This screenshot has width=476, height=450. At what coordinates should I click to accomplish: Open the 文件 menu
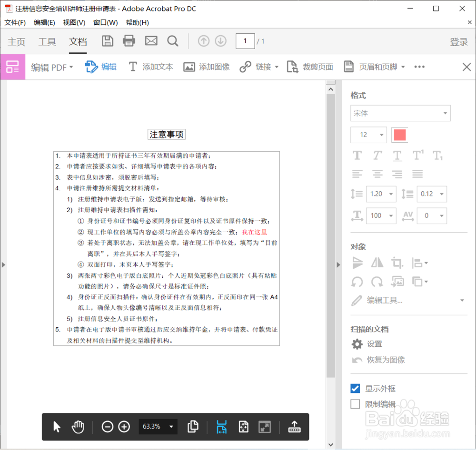[15, 22]
